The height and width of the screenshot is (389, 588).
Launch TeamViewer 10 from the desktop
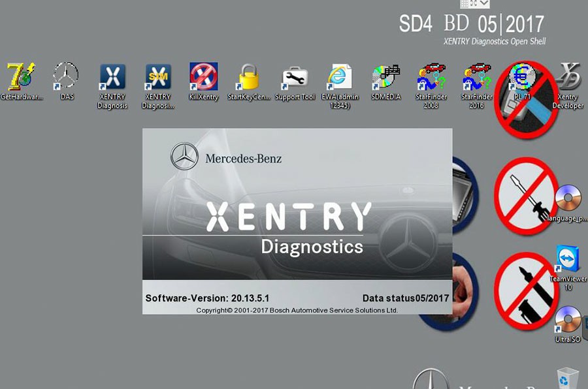click(567, 258)
